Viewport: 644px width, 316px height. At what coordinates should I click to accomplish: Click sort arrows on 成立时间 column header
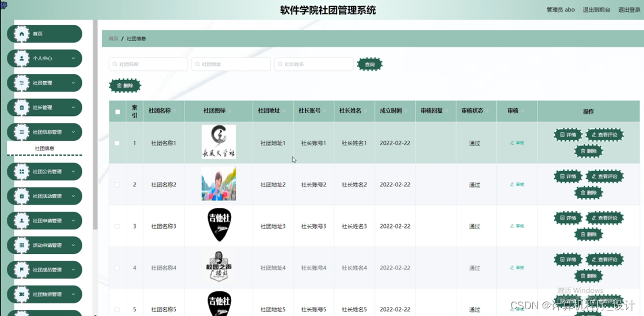click(406, 111)
